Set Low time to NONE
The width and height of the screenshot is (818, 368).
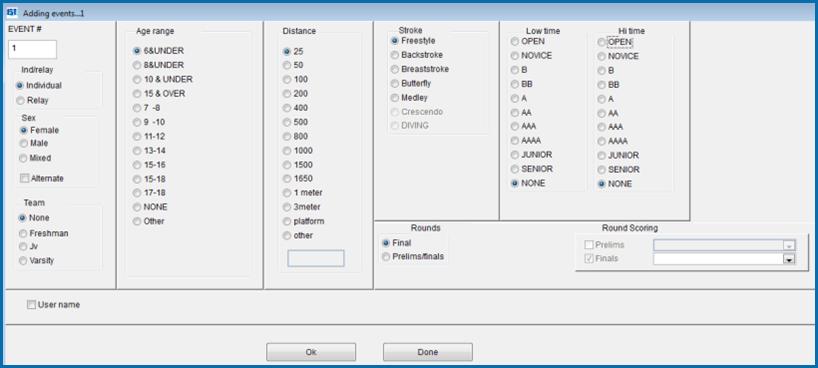tap(528, 184)
